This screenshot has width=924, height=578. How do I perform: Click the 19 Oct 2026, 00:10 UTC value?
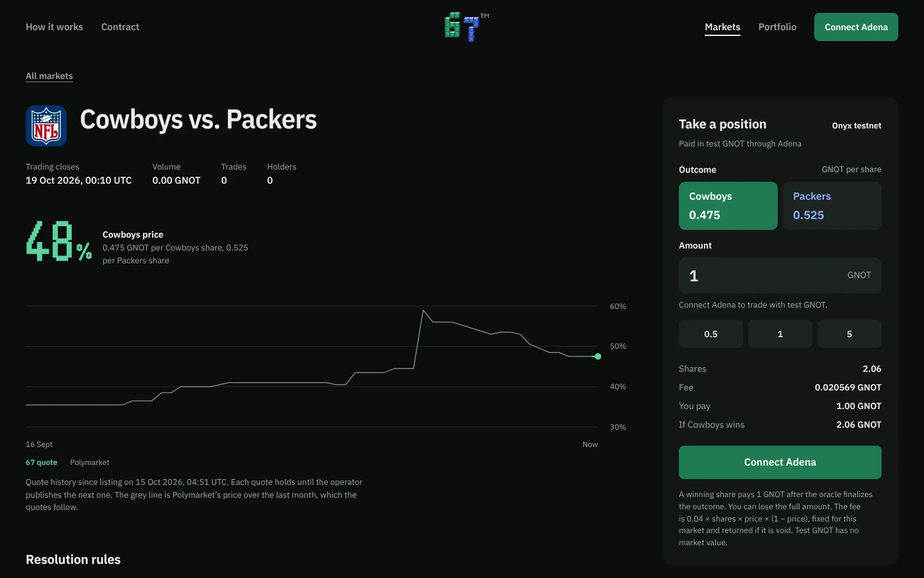point(79,180)
